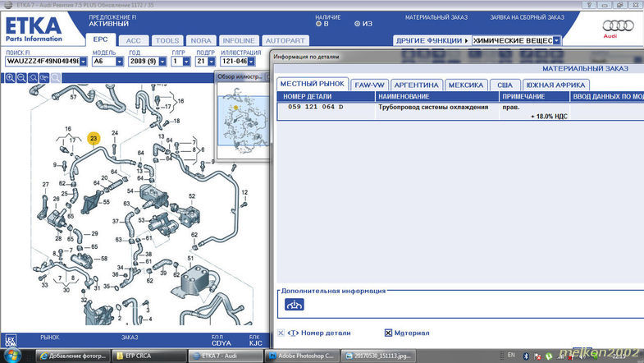Click Материальный заказ header link

tap(436, 17)
